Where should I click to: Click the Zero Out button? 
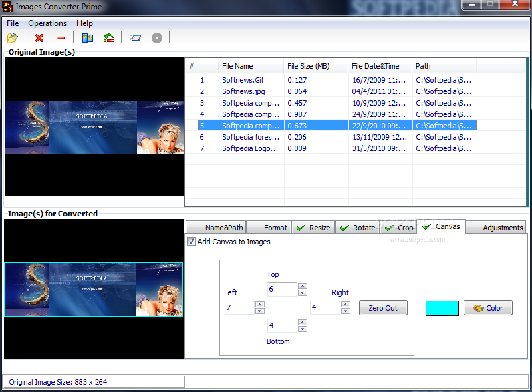click(383, 308)
